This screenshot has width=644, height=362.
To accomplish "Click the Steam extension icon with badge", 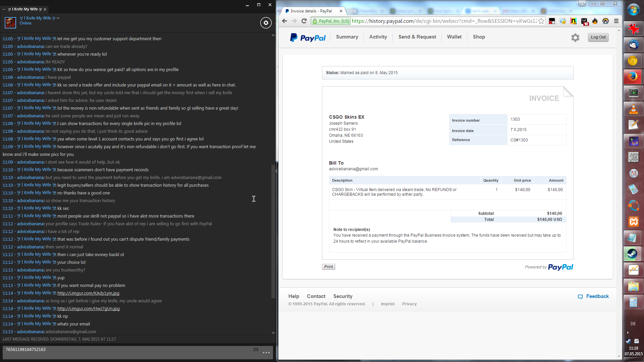I will (584, 21).
